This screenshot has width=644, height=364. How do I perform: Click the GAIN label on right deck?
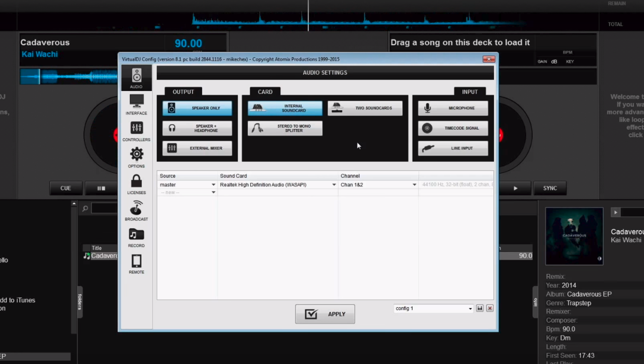[542, 61]
